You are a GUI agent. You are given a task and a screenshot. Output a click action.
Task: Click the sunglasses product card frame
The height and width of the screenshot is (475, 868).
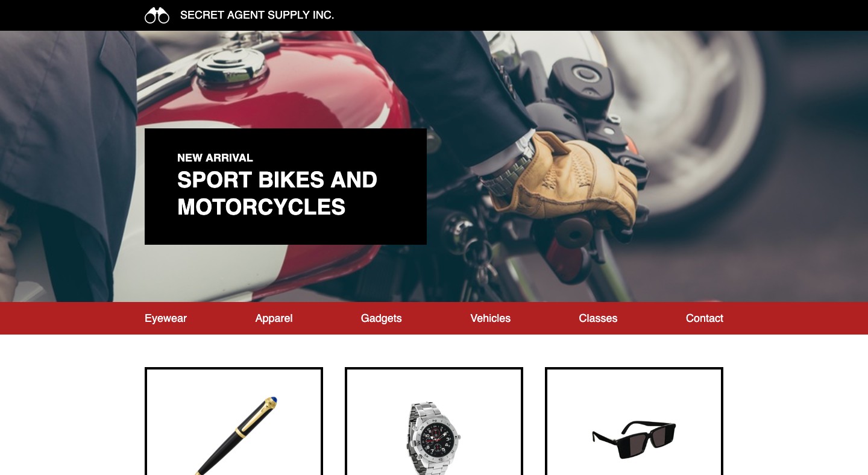634,421
